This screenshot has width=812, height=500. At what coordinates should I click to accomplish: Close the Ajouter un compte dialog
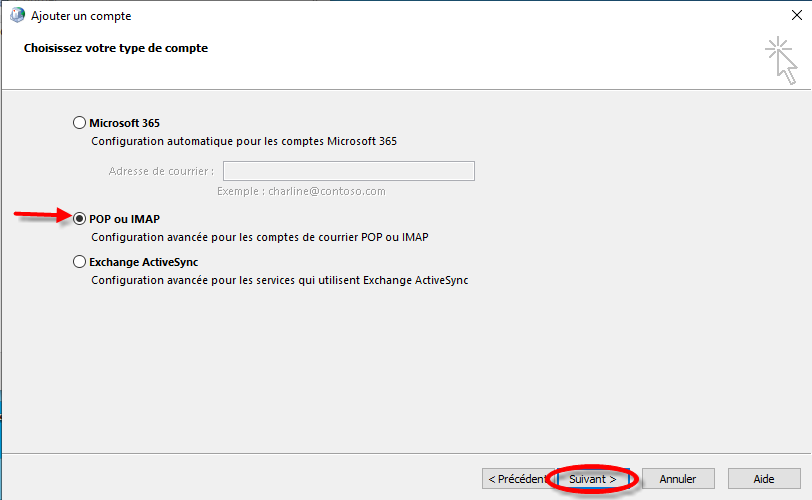point(797,16)
